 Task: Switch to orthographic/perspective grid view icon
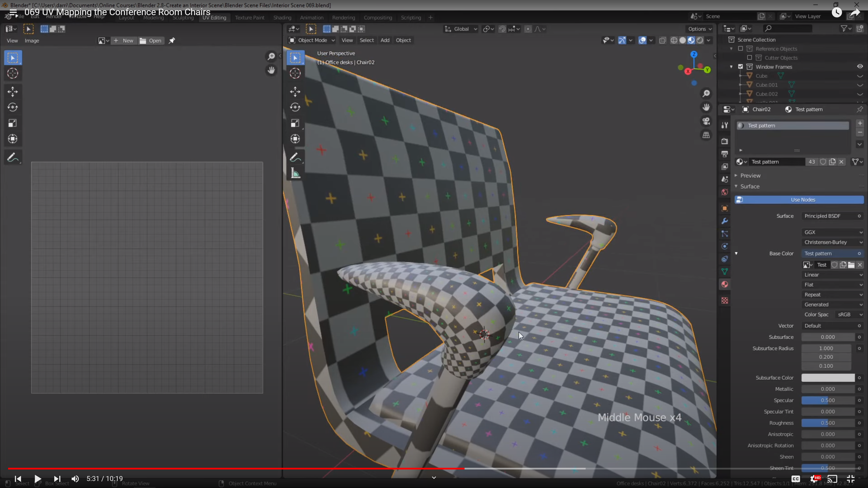[x=706, y=135]
